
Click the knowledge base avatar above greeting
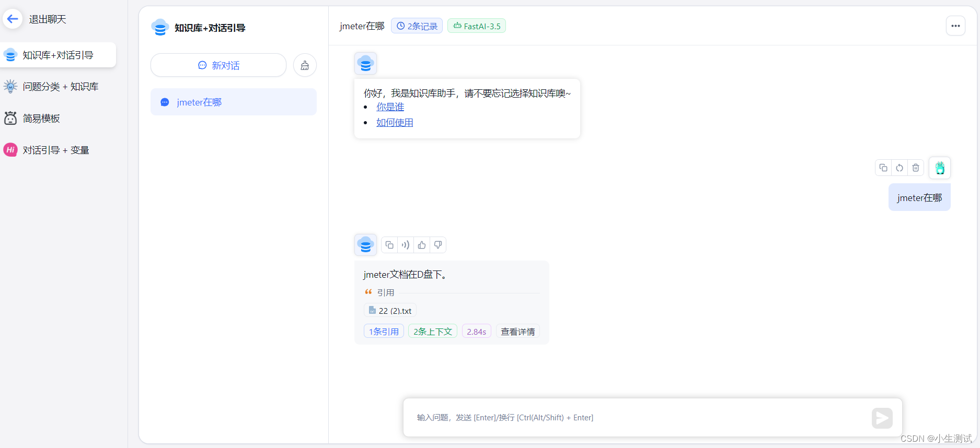pyautogui.click(x=366, y=64)
